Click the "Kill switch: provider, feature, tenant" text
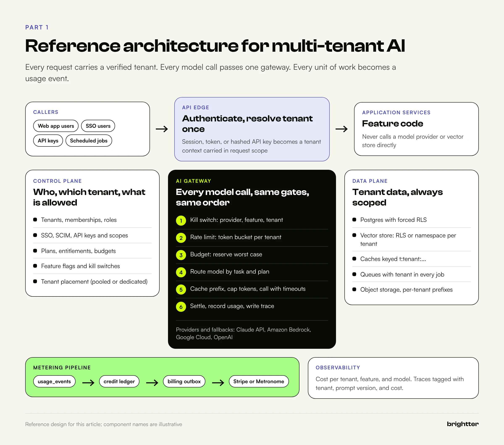The image size is (504, 445). tap(236, 220)
